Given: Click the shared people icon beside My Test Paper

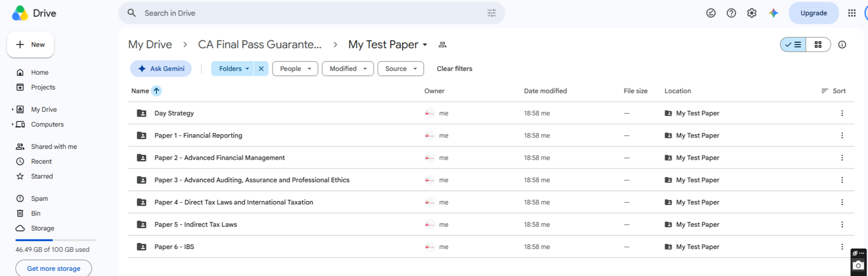Looking at the screenshot, I should click(443, 44).
